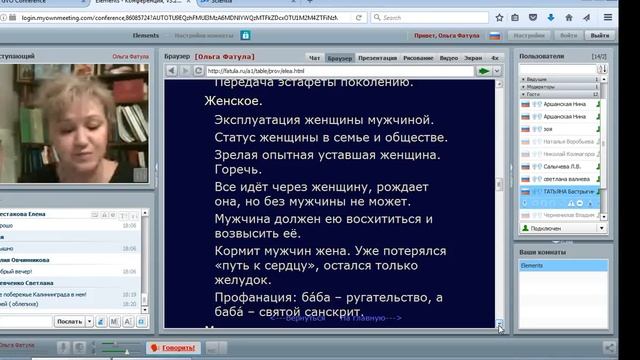Go back in embedded conference browser
This screenshot has height=360, width=640.
tap(171, 71)
